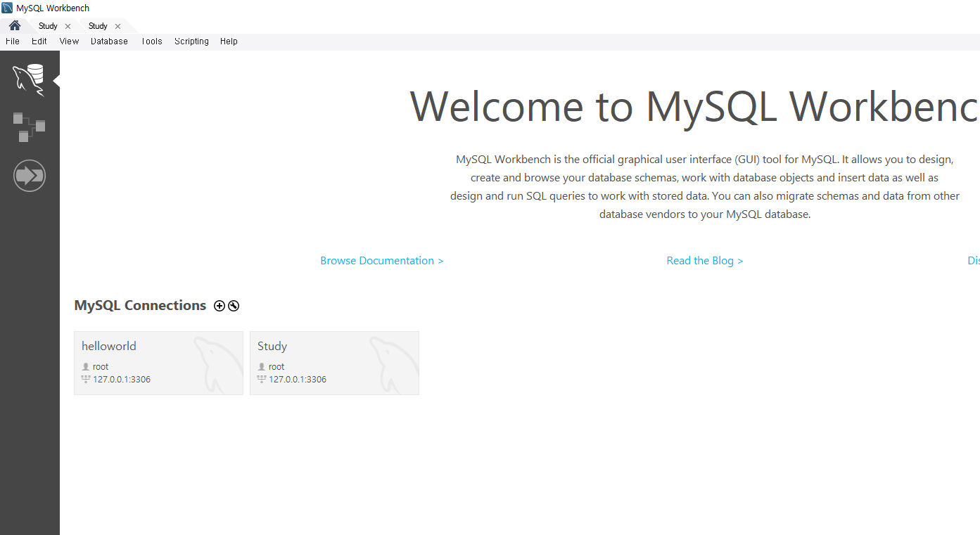This screenshot has height=535, width=980.
Task: Click the MySQL Workbench title bar logo
Action: (7, 8)
